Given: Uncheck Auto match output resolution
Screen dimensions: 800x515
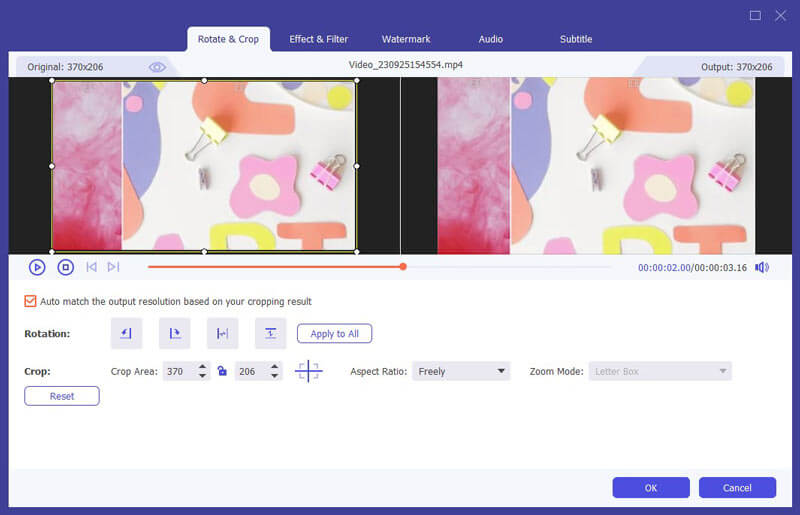Looking at the screenshot, I should 30,301.
